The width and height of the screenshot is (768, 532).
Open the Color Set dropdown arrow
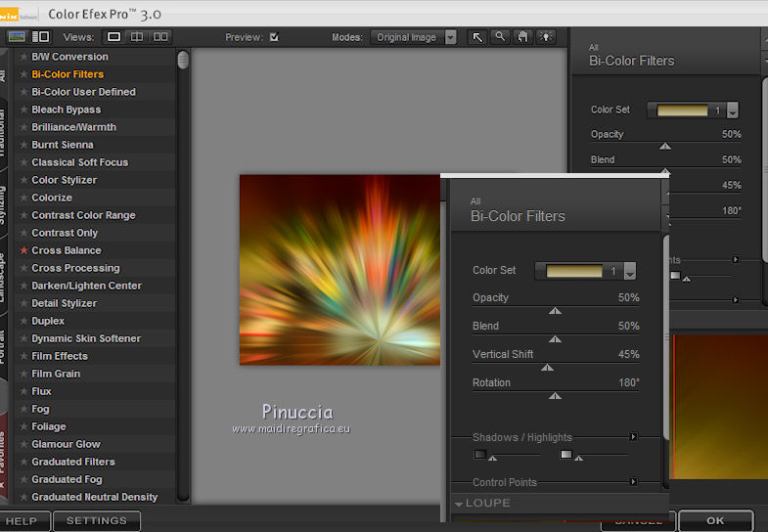pos(629,272)
